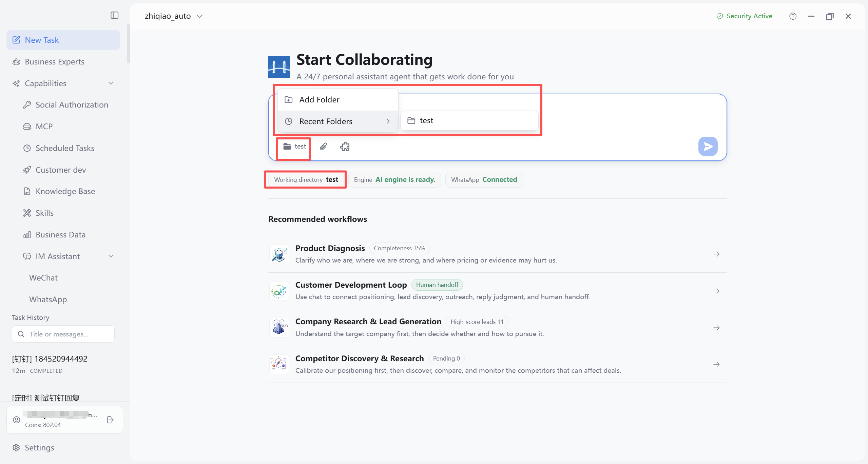Click the Engine AI engine is ready chip
This screenshot has width=868, height=464.
394,180
